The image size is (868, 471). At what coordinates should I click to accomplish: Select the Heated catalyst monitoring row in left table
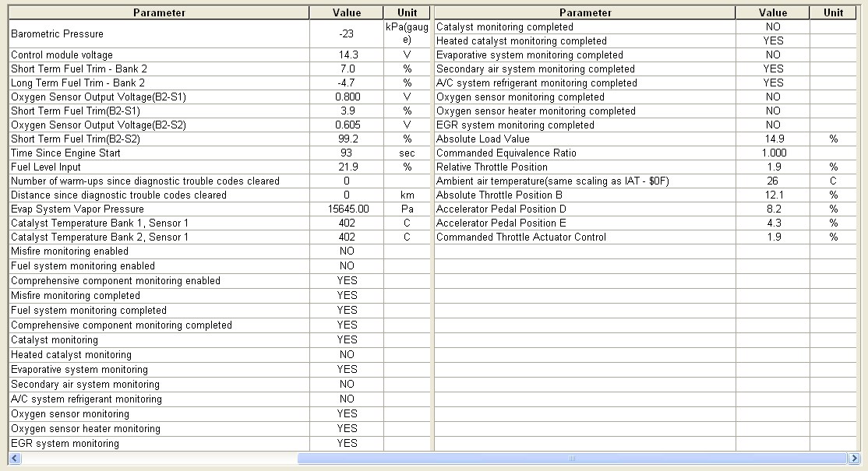tap(219, 355)
